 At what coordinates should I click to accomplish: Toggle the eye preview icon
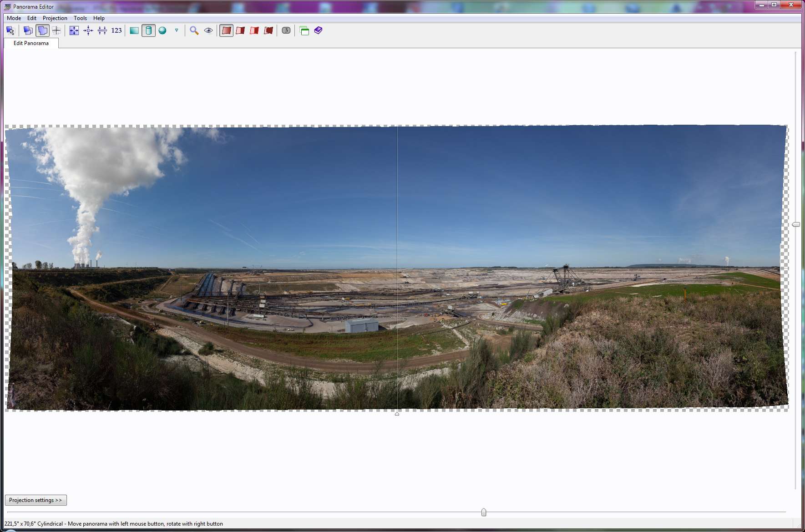(x=208, y=30)
